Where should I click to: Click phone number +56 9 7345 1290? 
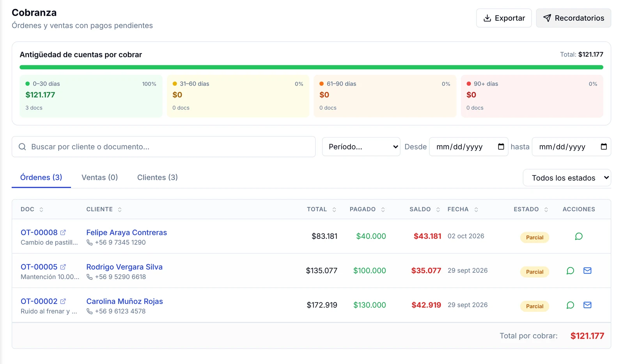120,242
